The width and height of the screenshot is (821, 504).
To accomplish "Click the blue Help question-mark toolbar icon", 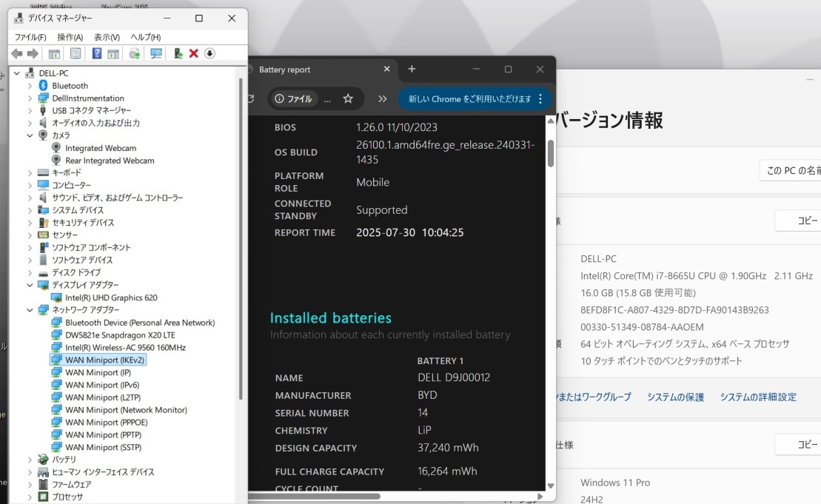I will coord(97,53).
